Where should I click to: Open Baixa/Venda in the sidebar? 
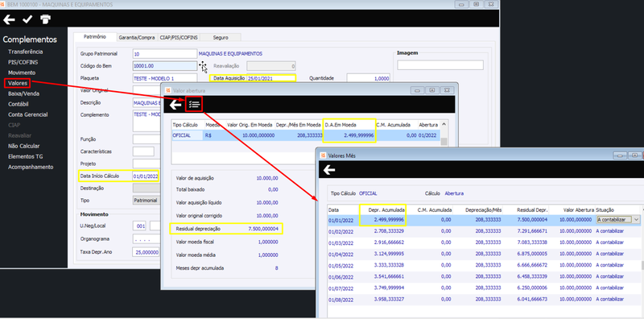[x=24, y=93]
